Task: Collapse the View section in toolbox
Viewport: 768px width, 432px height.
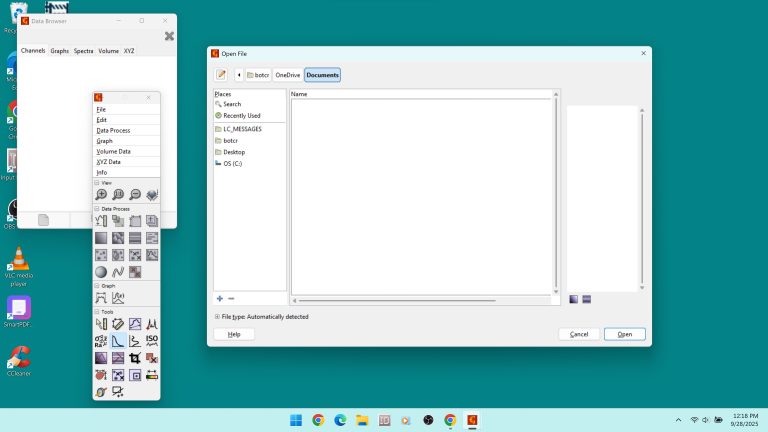Action: pyautogui.click(x=97, y=183)
